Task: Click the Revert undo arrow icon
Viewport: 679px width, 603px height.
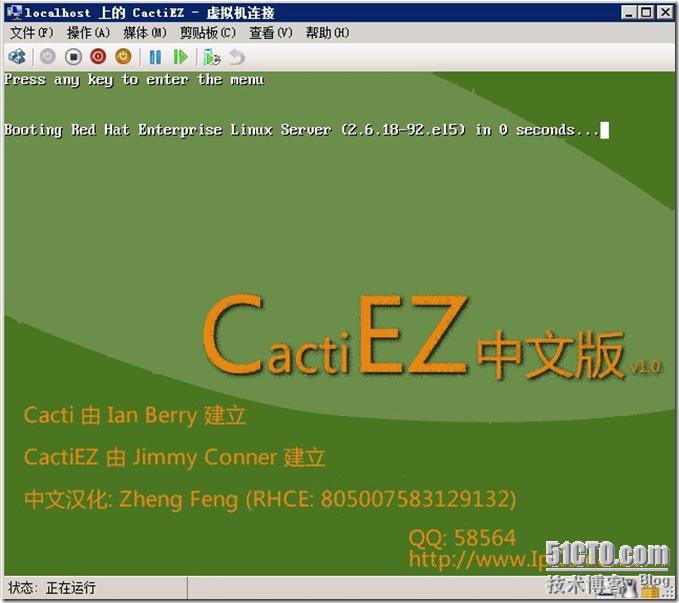Action: [x=237, y=57]
